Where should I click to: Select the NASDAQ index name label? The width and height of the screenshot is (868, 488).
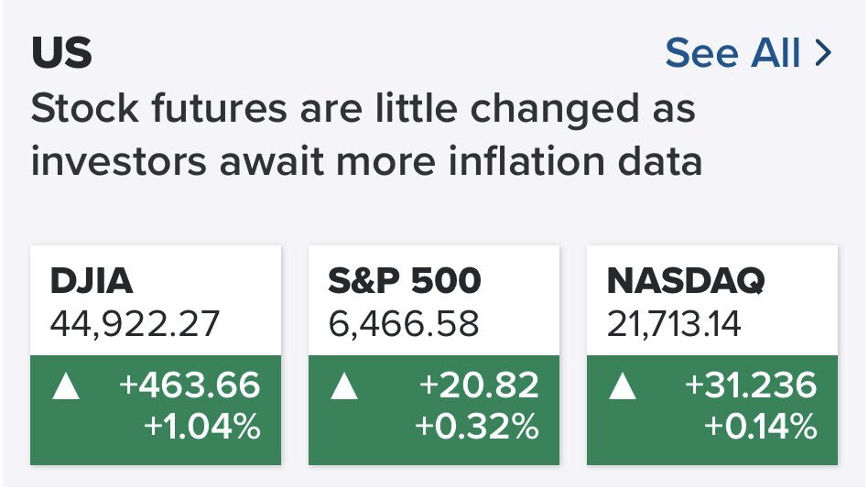coord(686,282)
